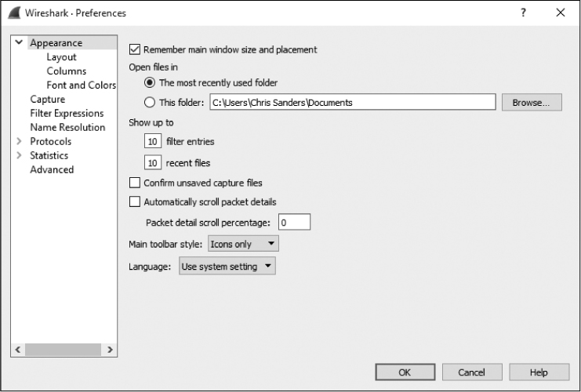Close the Preferences dialog with X
Image resolution: width=581 pixels, height=392 pixels.
tap(561, 13)
